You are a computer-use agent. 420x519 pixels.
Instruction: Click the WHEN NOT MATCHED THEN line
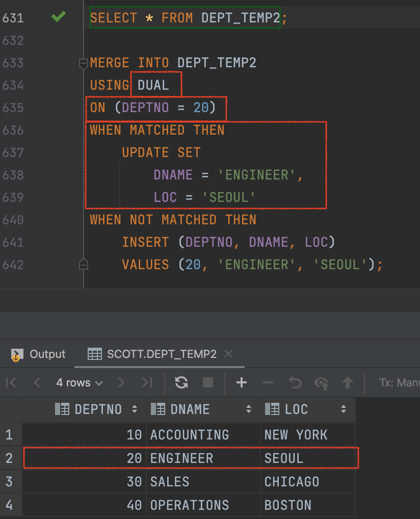pyautogui.click(x=173, y=220)
